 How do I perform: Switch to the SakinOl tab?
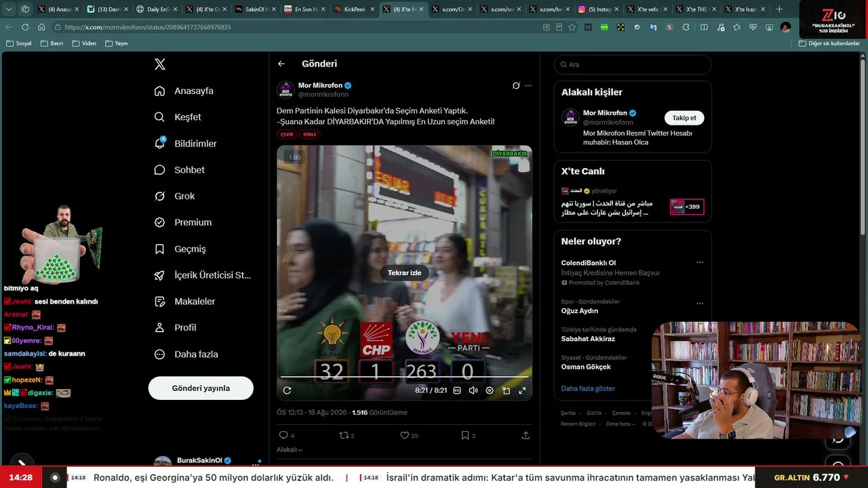coord(255,9)
